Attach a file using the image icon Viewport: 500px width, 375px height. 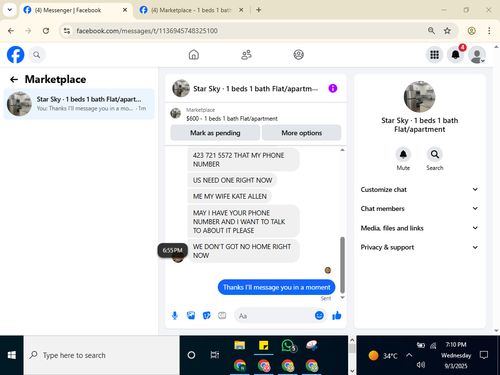pos(191,315)
